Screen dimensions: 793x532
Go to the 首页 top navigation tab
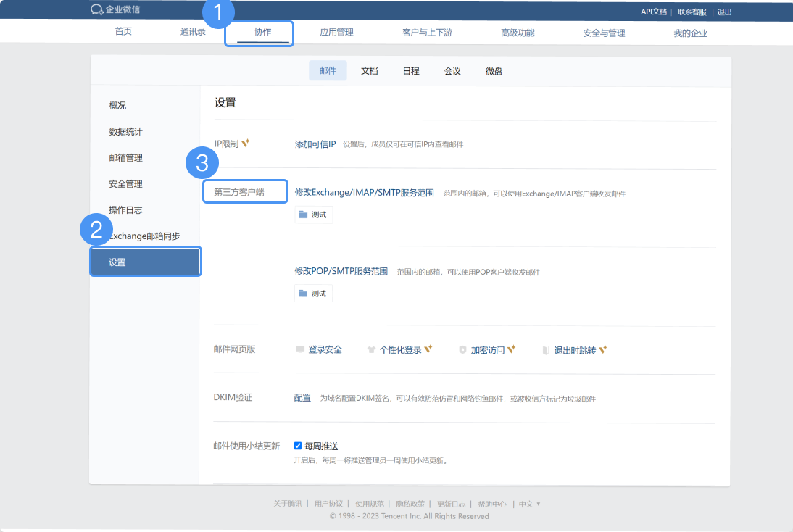click(x=123, y=31)
